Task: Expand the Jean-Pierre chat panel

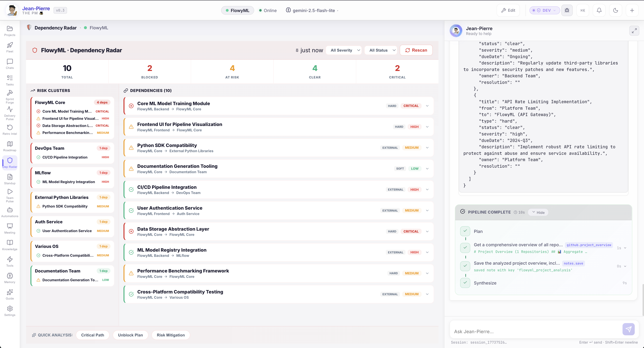Action: pos(634,31)
